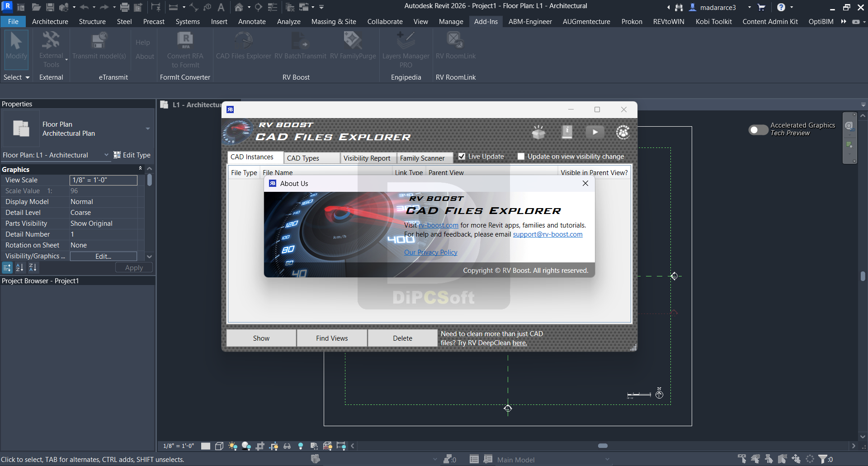Image resolution: width=868 pixels, height=466 pixels.
Task: Open Layers Manager PRO tool
Action: 406,50
